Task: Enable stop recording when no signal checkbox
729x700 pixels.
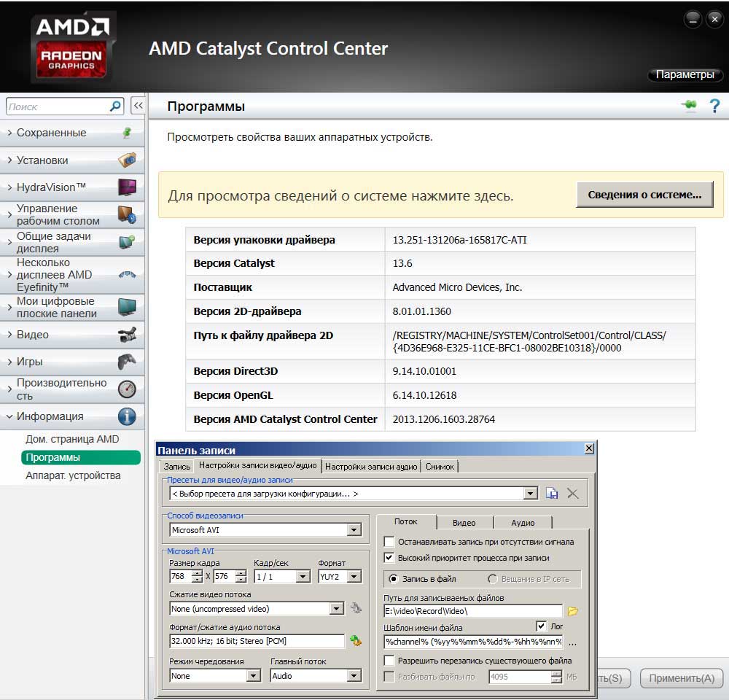Action: pos(389,542)
